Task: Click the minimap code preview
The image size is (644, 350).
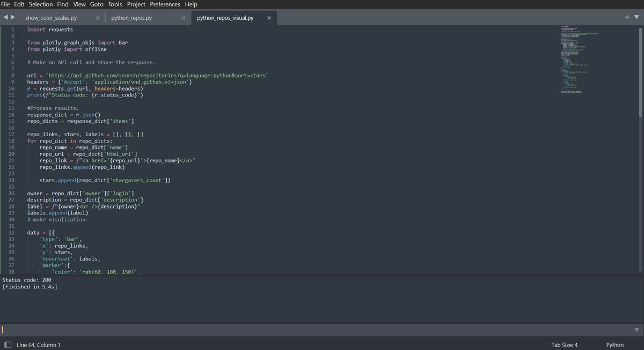Action: 580,59
